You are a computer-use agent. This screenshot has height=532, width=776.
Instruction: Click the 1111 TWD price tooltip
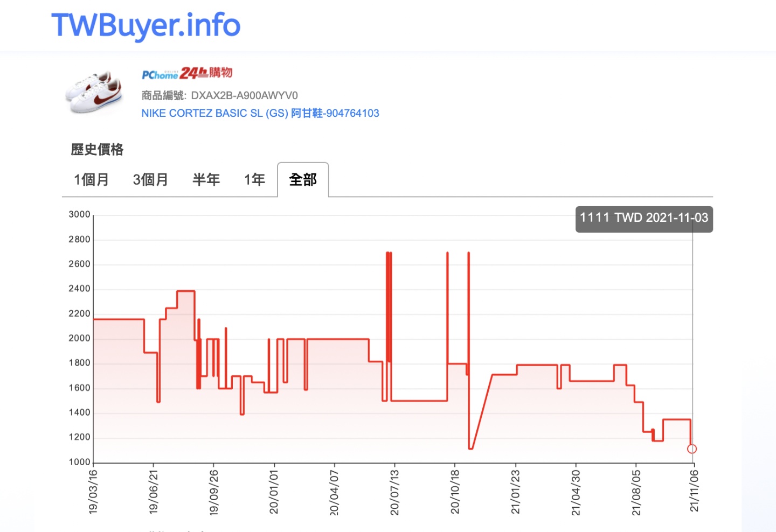point(643,219)
